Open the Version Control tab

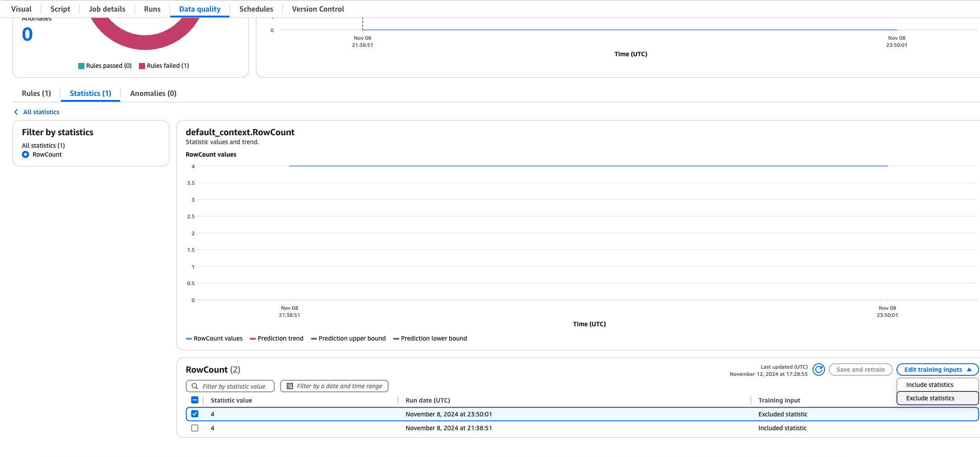click(318, 8)
